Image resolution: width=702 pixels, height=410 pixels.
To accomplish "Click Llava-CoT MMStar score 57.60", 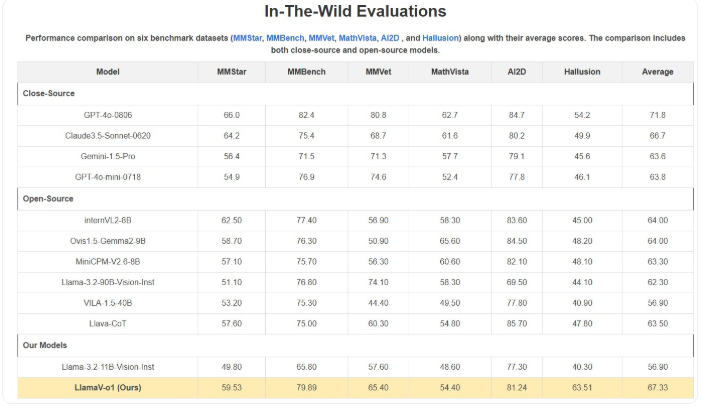I will click(x=231, y=324).
